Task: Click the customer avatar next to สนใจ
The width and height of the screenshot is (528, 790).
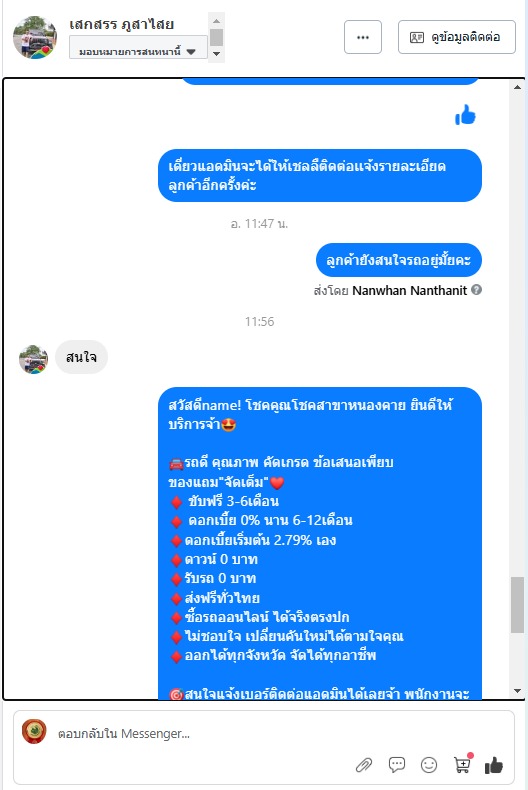Action: pos(33,359)
